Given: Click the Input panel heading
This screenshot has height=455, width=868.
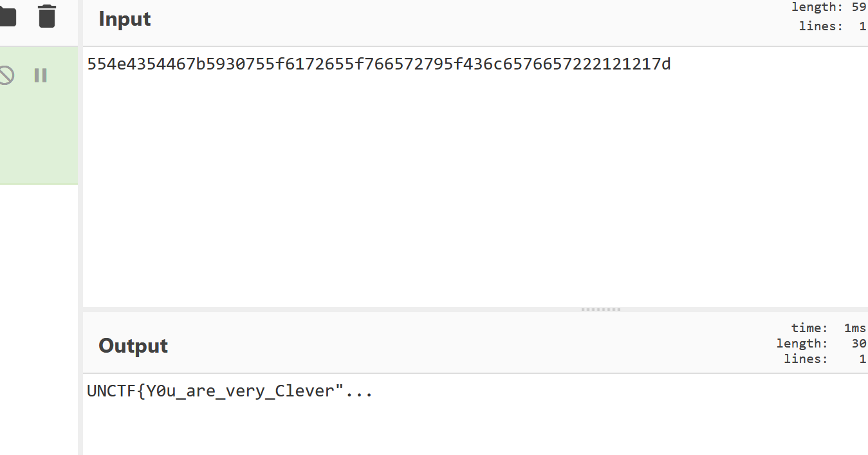Looking at the screenshot, I should click(x=125, y=19).
